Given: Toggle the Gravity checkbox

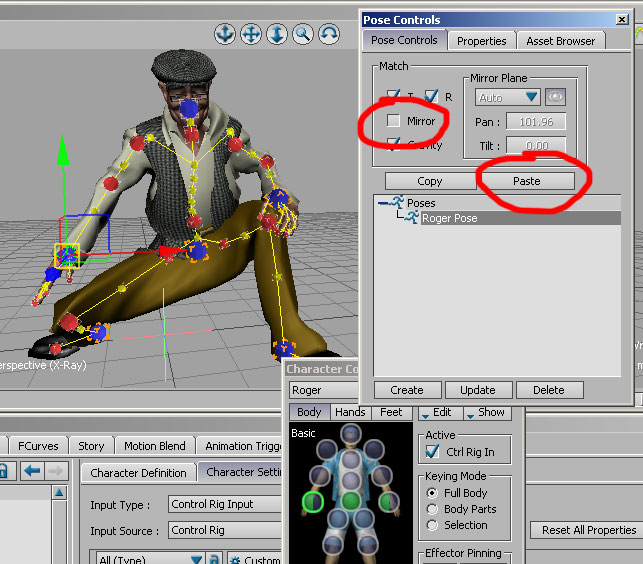Looking at the screenshot, I should coord(393,144).
